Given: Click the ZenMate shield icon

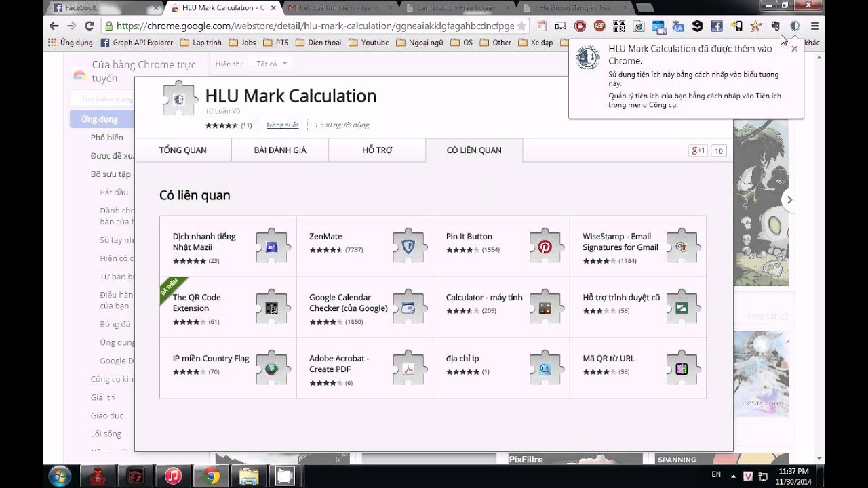Looking at the screenshot, I should (408, 247).
